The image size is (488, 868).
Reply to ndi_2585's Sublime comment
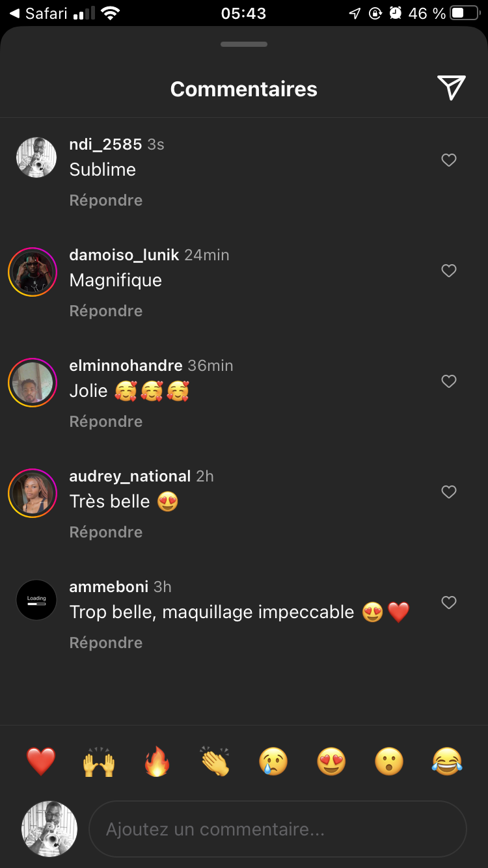(106, 200)
